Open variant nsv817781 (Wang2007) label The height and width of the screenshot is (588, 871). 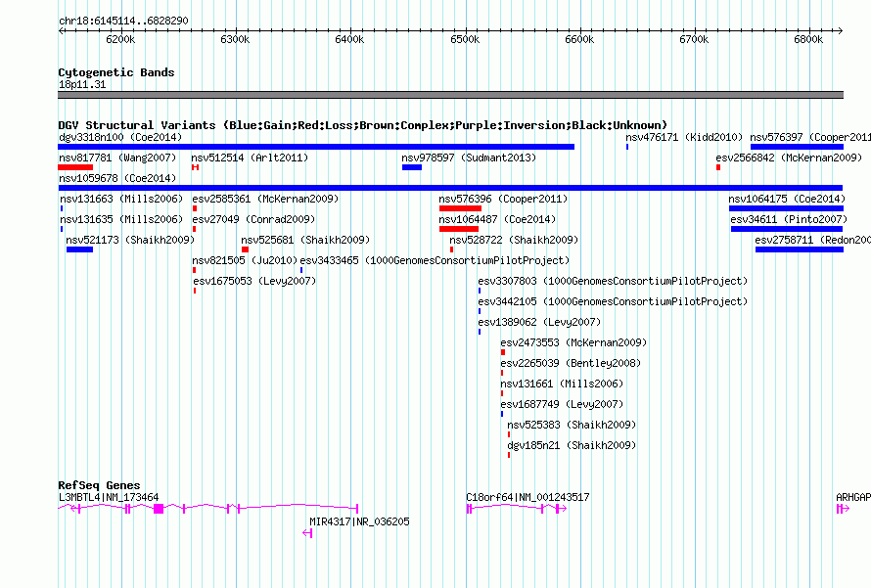[x=117, y=158]
